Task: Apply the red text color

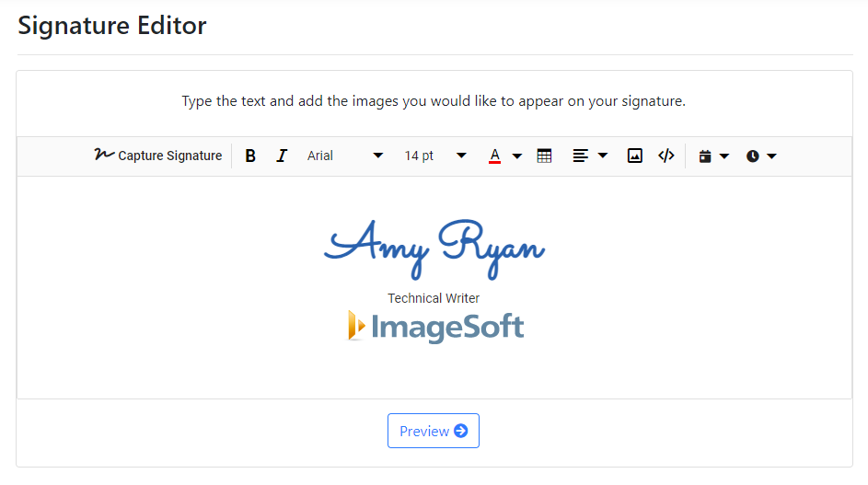Action: 495,156
